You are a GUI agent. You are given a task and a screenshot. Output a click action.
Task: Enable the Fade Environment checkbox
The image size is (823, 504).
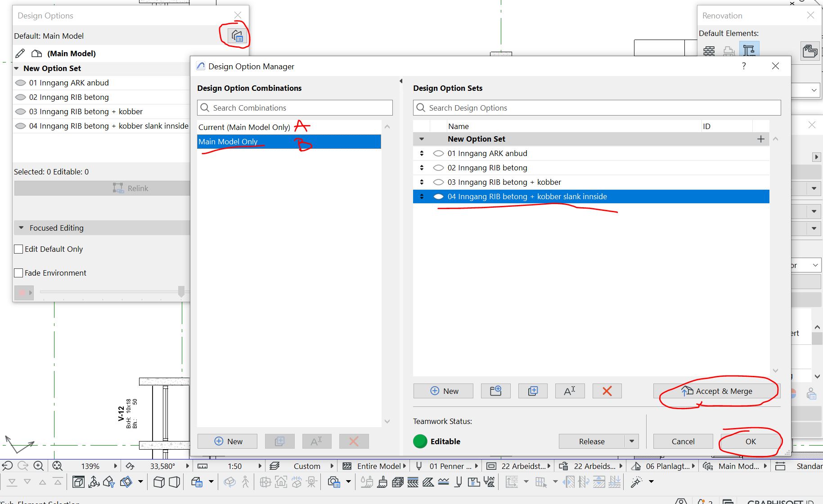coord(19,273)
